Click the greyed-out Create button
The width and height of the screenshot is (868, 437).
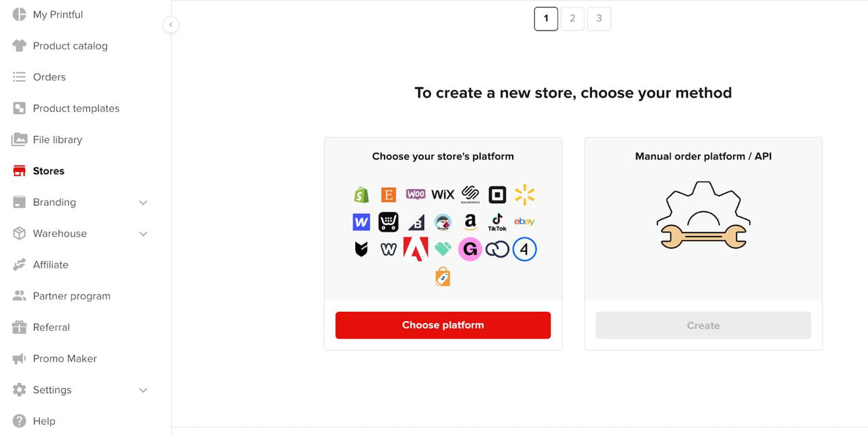703,325
